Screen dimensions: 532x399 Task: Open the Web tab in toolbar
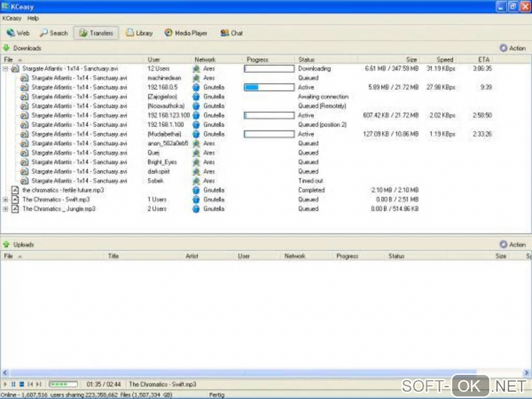[18, 33]
